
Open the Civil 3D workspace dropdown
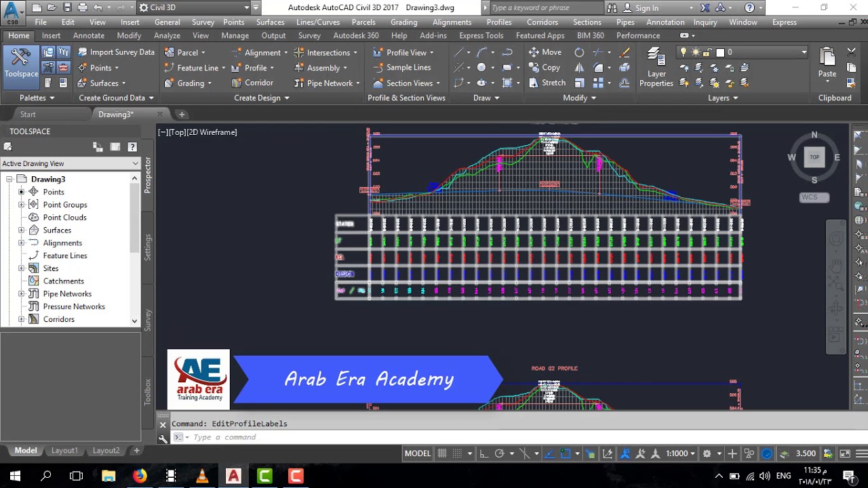[194, 8]
